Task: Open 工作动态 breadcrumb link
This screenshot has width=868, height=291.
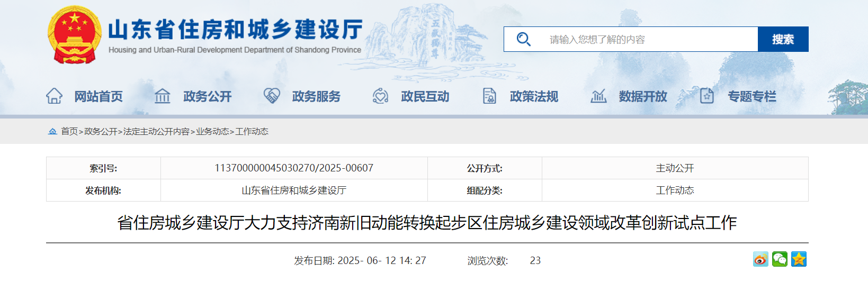Action: point(252,131)
